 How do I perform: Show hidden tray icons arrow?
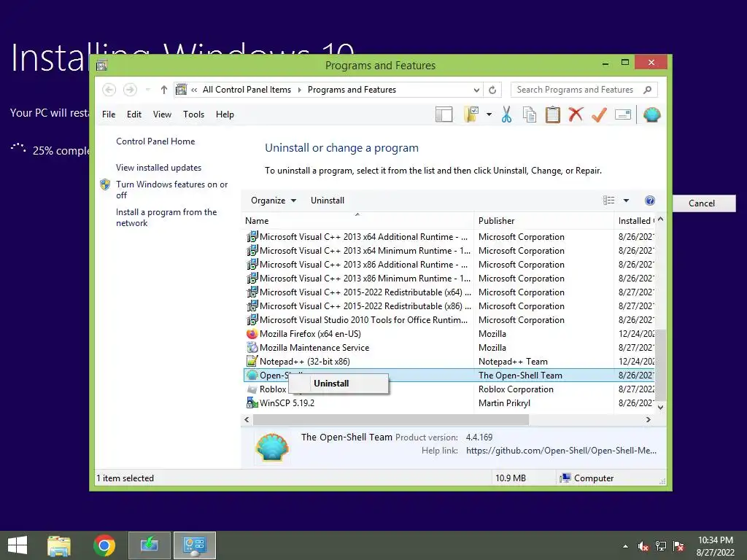click(x=625, y=546)
